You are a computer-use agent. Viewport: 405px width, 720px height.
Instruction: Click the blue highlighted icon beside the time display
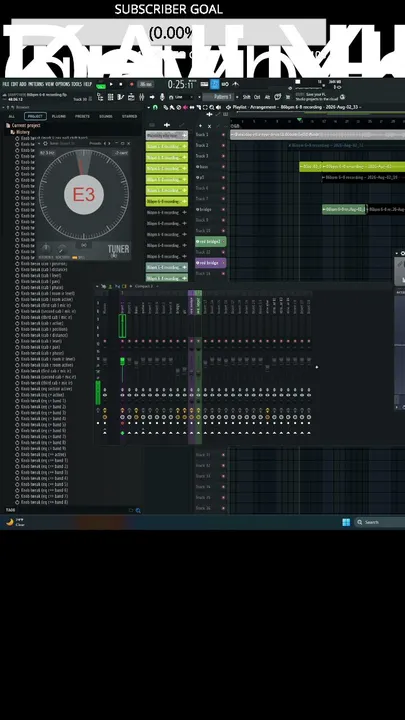click(214, 84)
